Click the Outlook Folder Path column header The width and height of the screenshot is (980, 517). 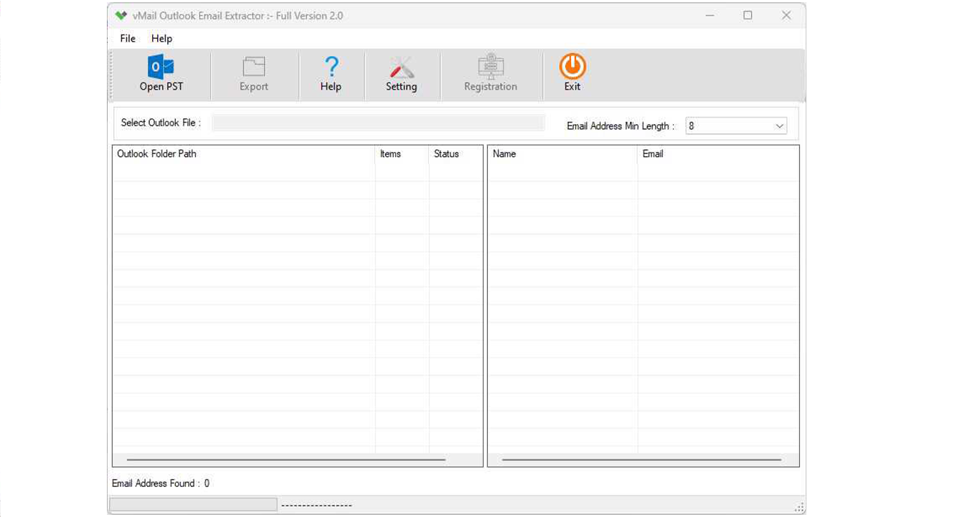(244, 154)
